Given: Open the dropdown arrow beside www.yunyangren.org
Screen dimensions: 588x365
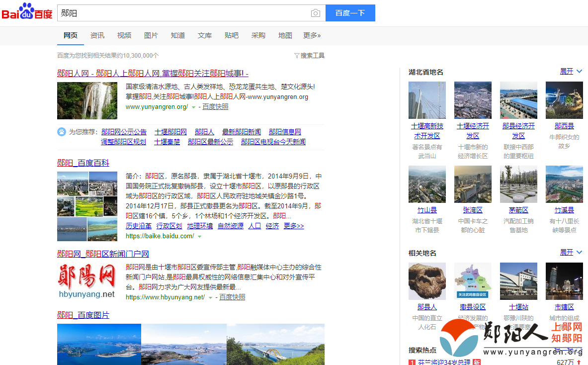Looking at the screenshot, I should pos(193,107).
